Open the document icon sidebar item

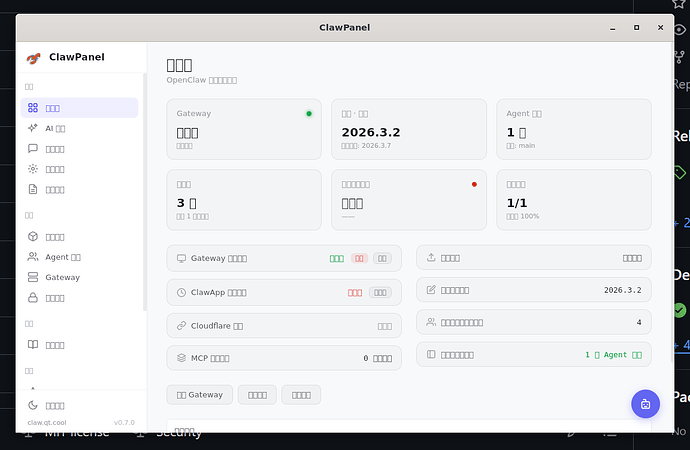[79, 190]
